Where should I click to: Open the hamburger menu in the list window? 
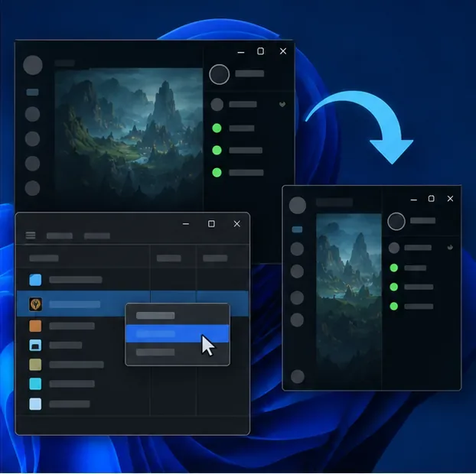(x=31, y=235)
